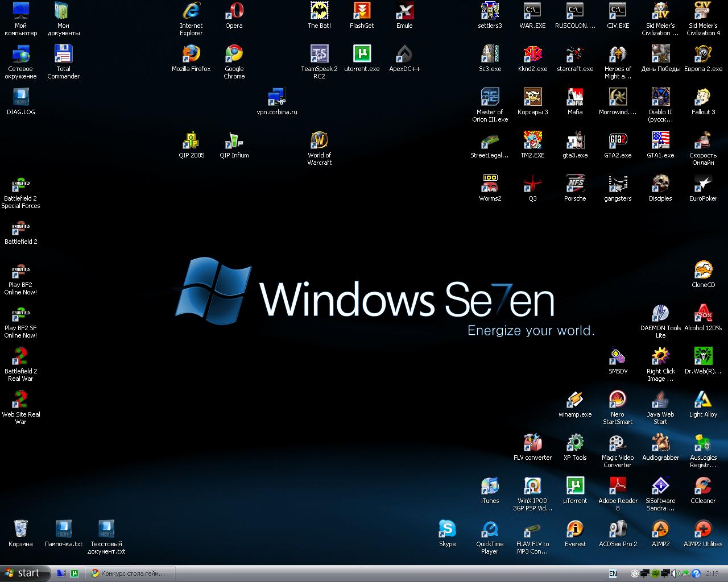Select the ACDSee Pro 2 icon
The width and height of the screenshot is (728, 582).
coord(618,529)
